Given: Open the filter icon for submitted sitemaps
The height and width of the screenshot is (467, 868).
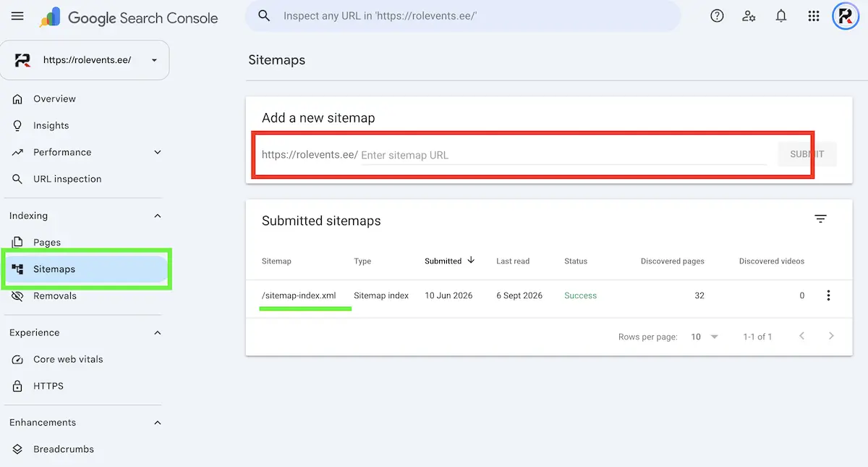Looking at the screenshot, I should [820, 219].
